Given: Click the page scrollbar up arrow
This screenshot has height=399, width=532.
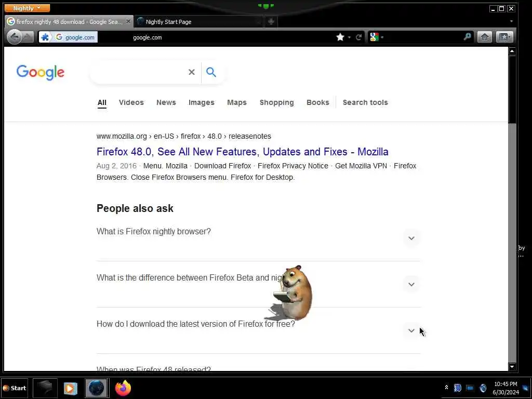Looking at the screenshot, I should [512, 51].
